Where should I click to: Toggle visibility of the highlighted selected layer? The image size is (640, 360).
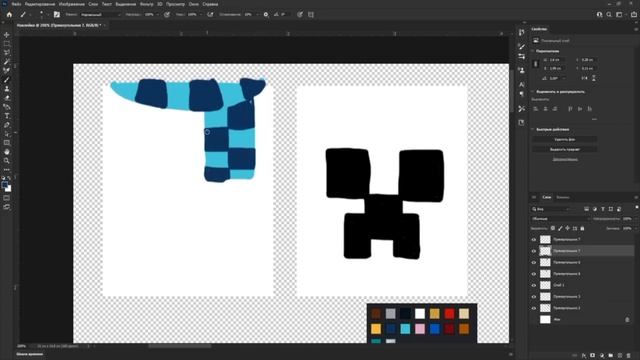click(x=533, y=251)
